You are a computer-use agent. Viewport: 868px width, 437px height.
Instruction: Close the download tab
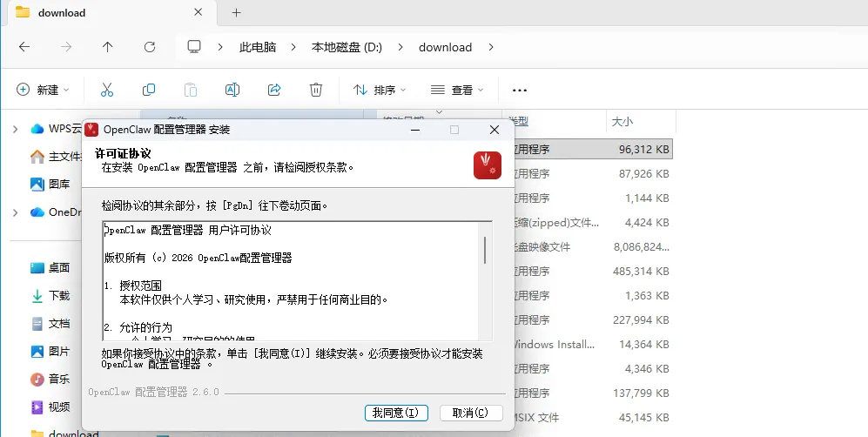pyautogui.click(x=198, y=12)
